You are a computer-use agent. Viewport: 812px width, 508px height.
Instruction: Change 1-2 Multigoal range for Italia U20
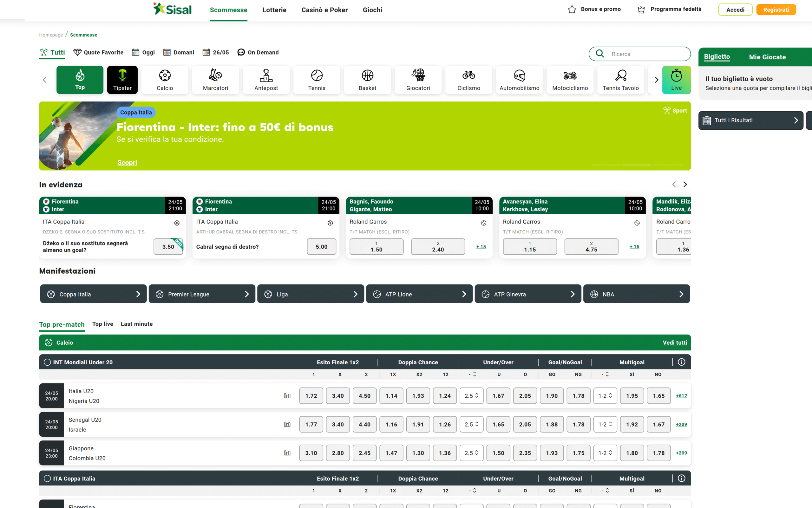[x=605, y=396]
